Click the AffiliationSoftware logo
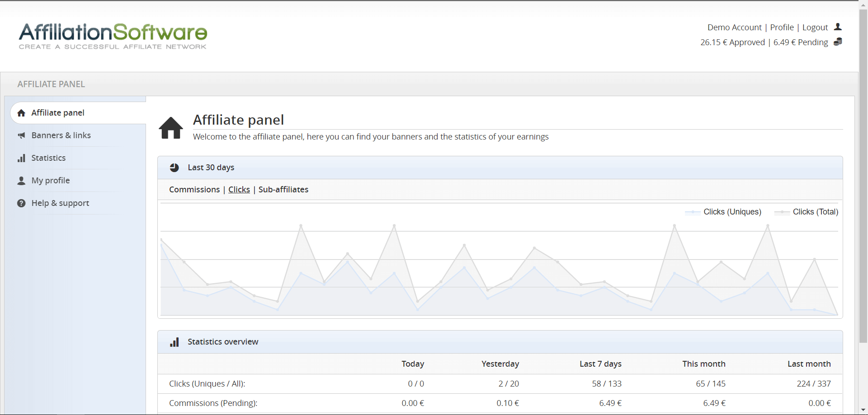868x415 pixels. pos(113,36)
